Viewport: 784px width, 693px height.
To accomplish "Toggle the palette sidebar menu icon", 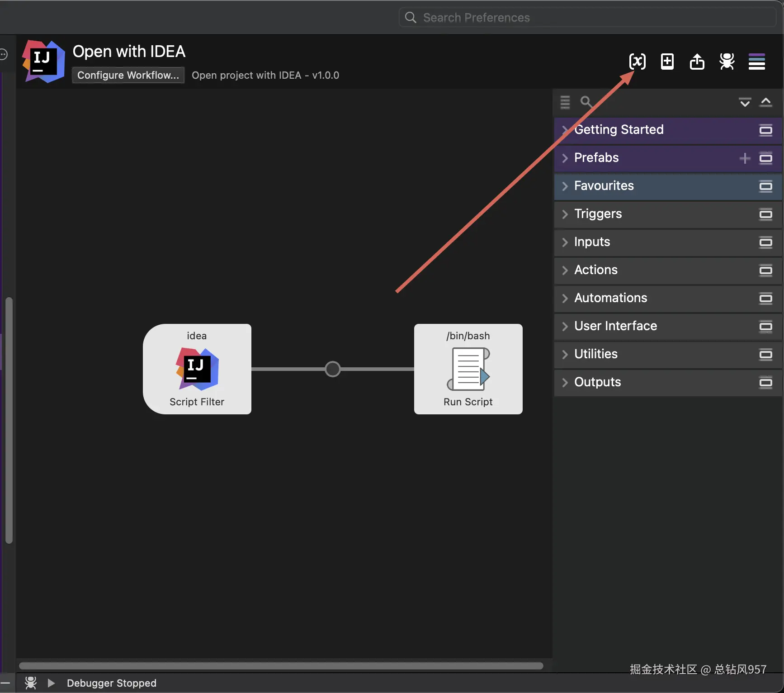I will pos(756,62).
